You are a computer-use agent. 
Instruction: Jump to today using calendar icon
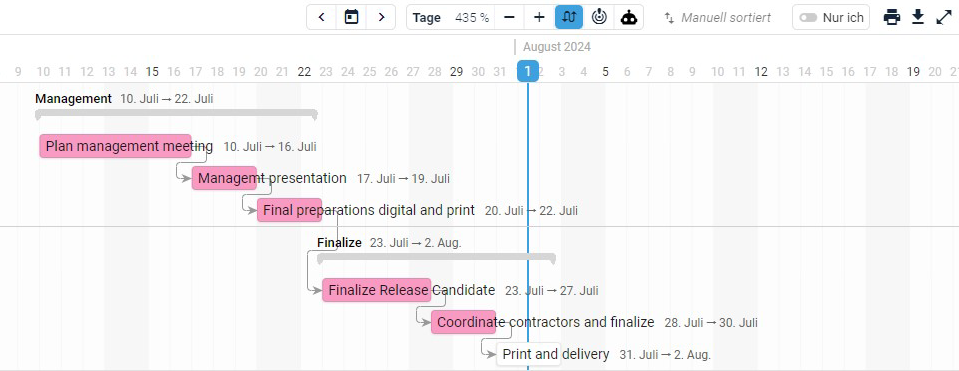352,17
